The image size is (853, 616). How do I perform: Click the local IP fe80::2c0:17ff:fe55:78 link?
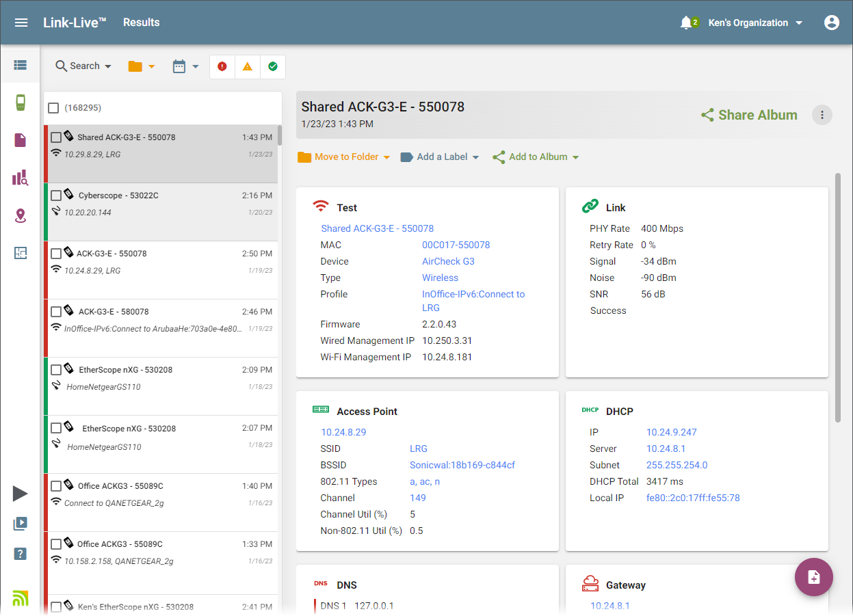click(x=693, y=498)
